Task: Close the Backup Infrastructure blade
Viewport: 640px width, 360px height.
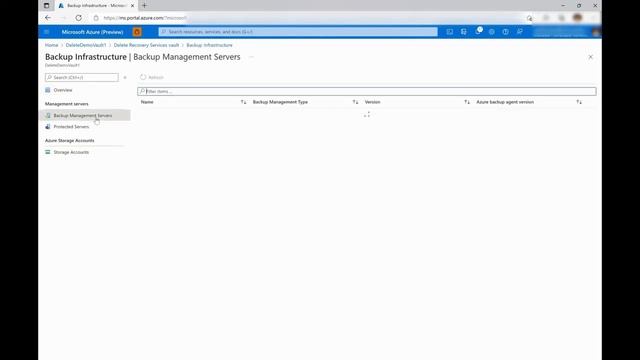Action: pyautogui.click(x=591, y=57)
